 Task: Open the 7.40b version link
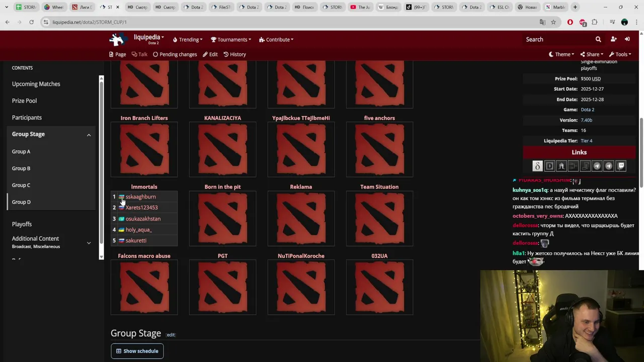click(x=586, y=120)
